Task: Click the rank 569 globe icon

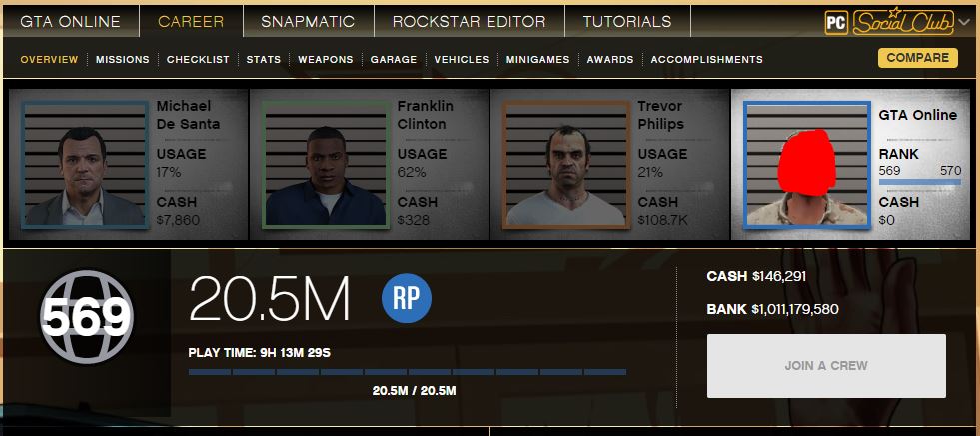Action: point(86,317)
